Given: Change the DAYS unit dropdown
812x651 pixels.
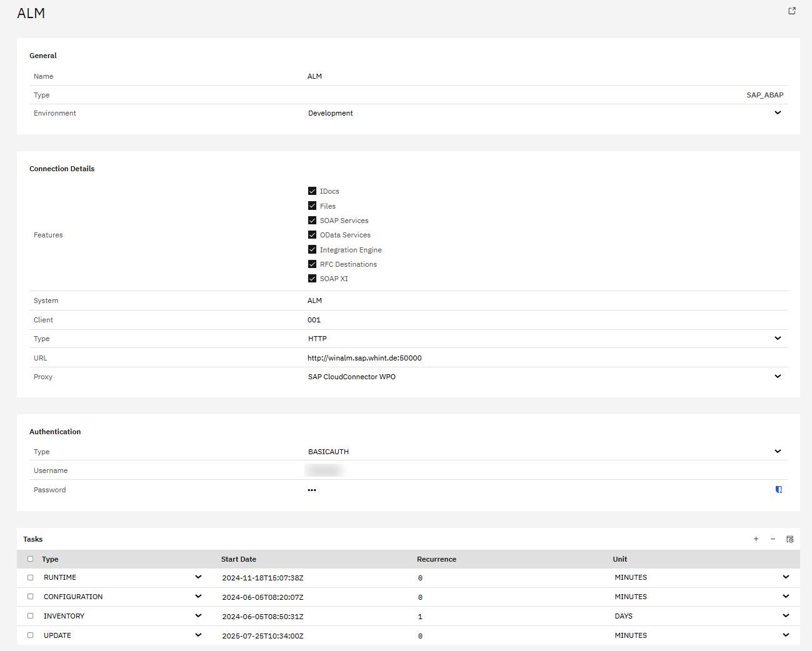Looking at the screenshot, I should point(786,616).
